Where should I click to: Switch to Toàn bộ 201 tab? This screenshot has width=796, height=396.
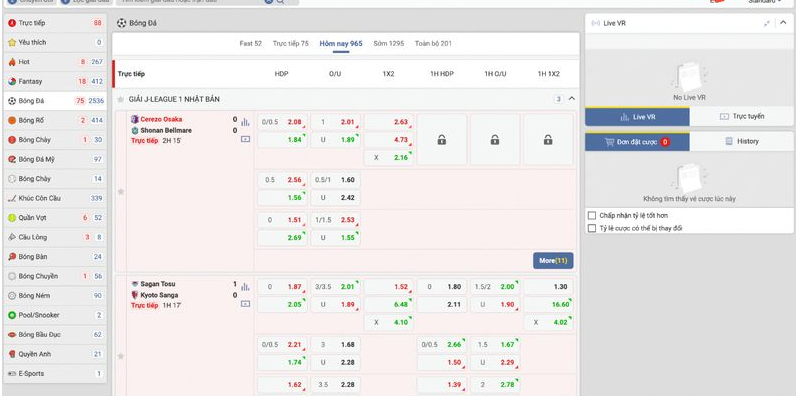(x=433, y=44)
